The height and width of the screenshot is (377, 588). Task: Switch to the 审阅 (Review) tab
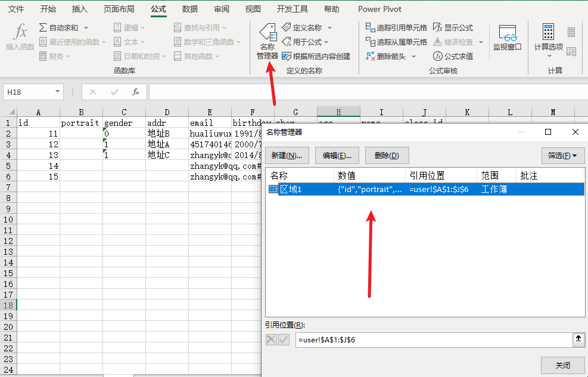click(x=222, y=9)
